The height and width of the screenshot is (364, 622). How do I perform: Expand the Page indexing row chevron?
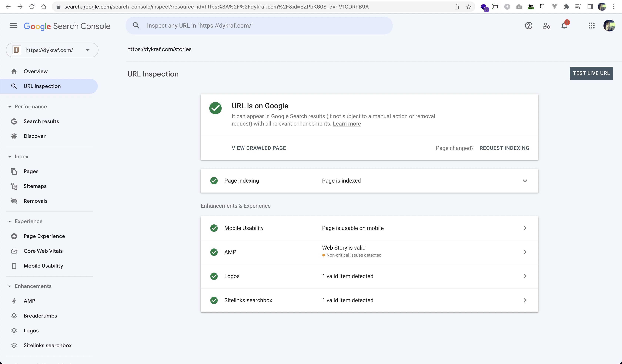[x=525, y=181]
